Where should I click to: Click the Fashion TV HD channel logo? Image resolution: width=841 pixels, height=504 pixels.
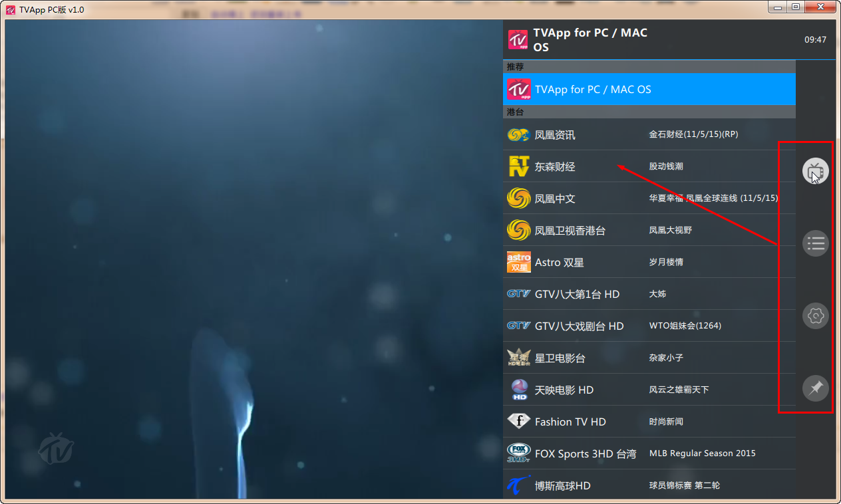click(518, 421)
